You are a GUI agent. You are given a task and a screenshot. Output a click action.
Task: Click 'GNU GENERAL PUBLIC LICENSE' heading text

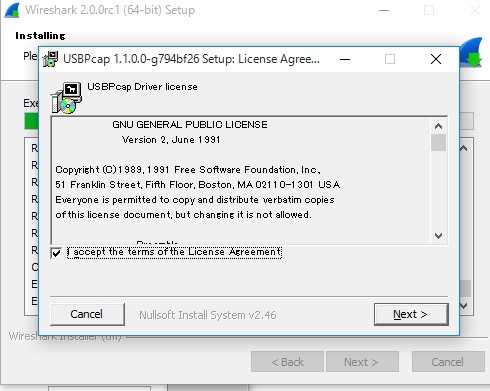click(190, 125)
